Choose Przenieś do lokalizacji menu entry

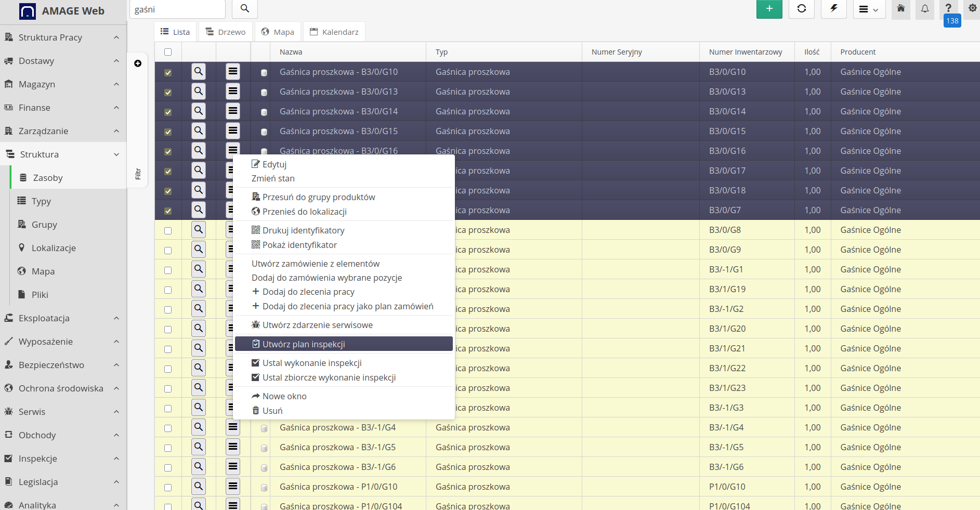(344, 212)
